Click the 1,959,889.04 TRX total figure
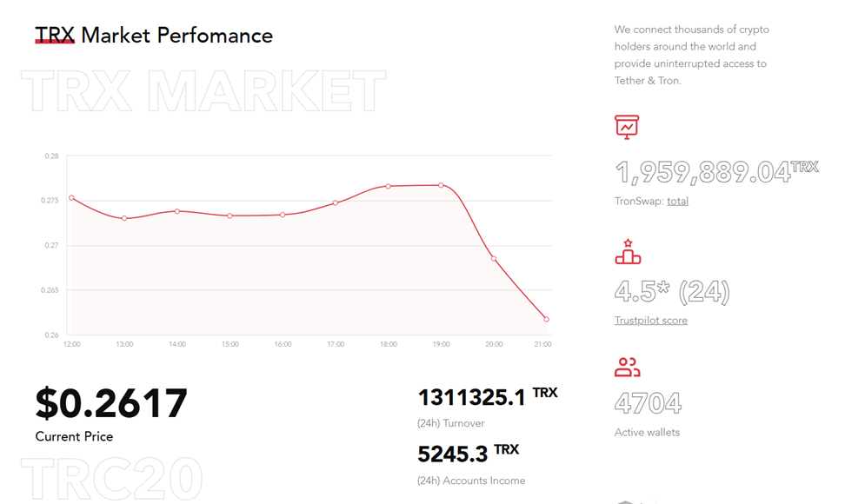845x504 pixels. point(716,172)
